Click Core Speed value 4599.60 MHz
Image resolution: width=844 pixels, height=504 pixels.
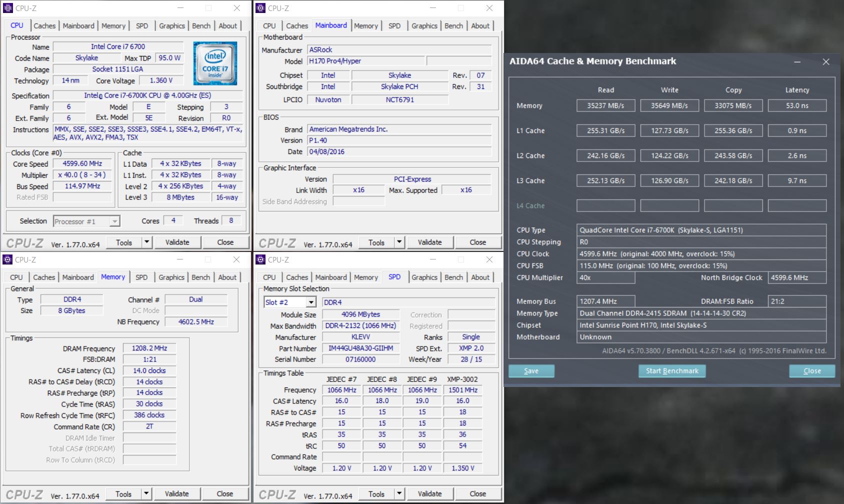click(x=82, y=164)
